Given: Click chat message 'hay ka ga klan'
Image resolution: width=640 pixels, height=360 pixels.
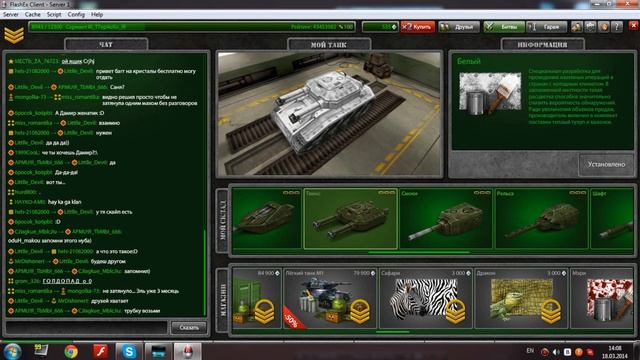Looking at the screenshot, I should (x=64, y=202).
